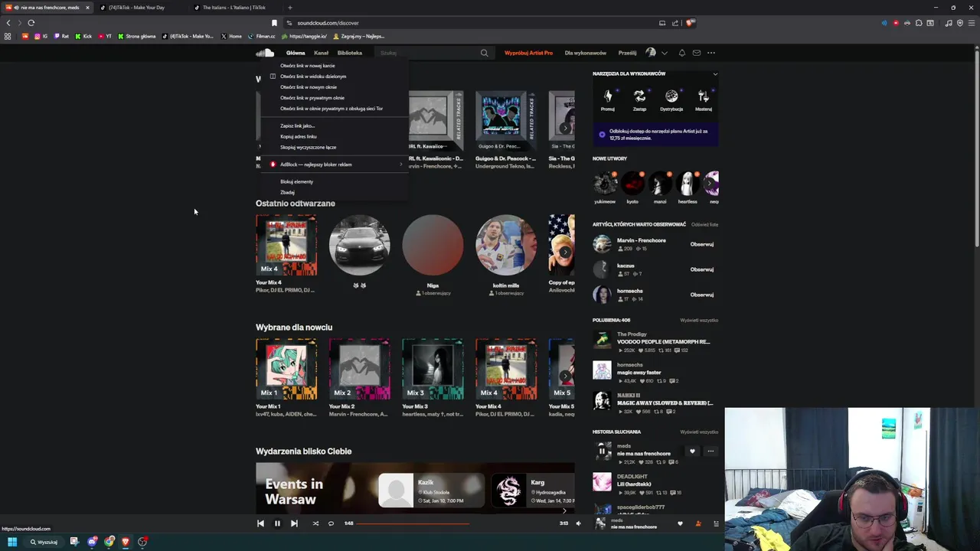Open the notifications bell

682,53
